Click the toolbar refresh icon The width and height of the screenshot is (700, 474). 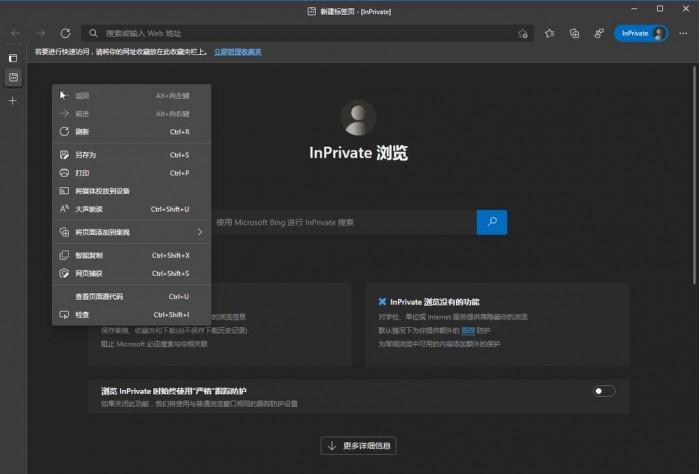pos(65,33)
